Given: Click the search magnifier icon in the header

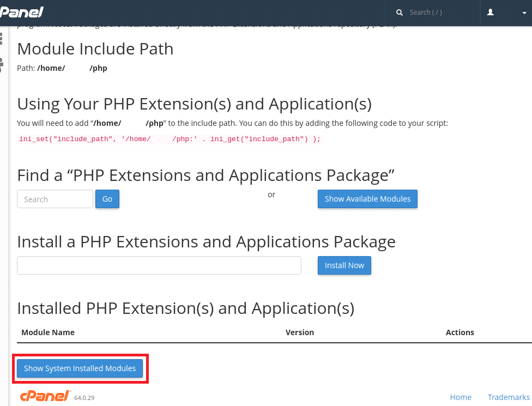Looking at the screenshot, I should coord(400,13).
